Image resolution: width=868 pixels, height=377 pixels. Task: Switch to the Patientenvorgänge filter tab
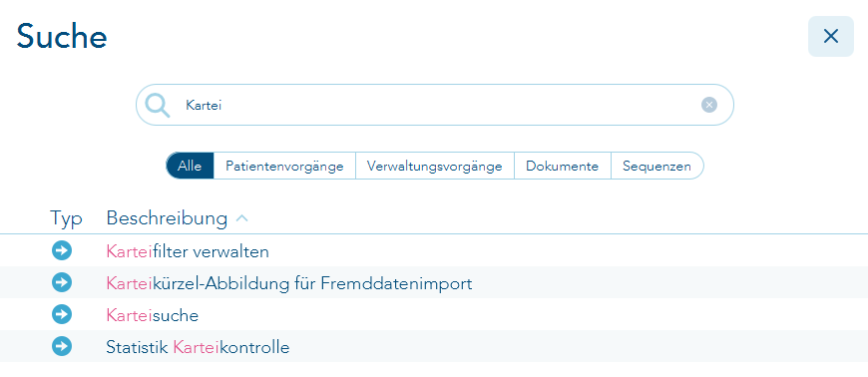[284, 167]
